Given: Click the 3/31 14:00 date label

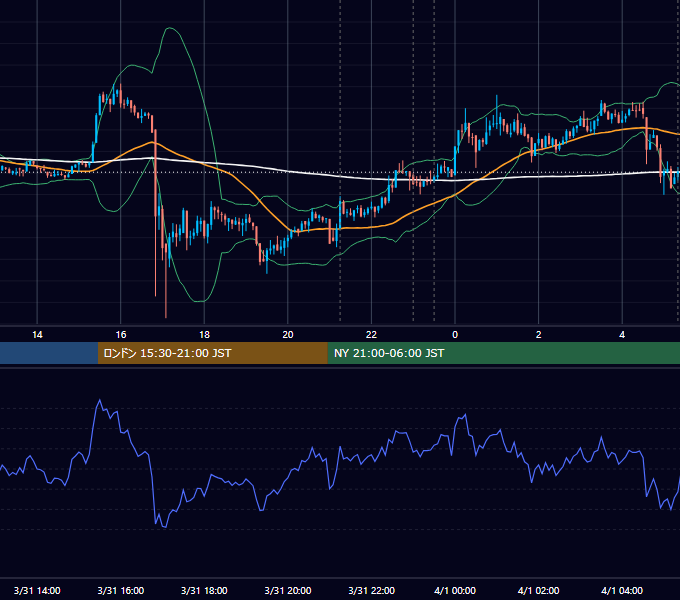Looking at the screenshot, I should click(x=37, y=590).
